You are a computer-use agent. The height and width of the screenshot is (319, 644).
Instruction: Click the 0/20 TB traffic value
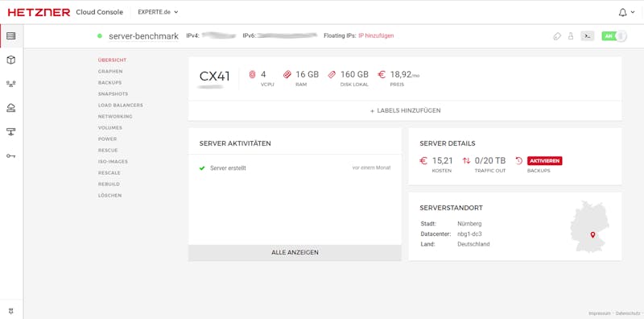(x=490, y=161)
